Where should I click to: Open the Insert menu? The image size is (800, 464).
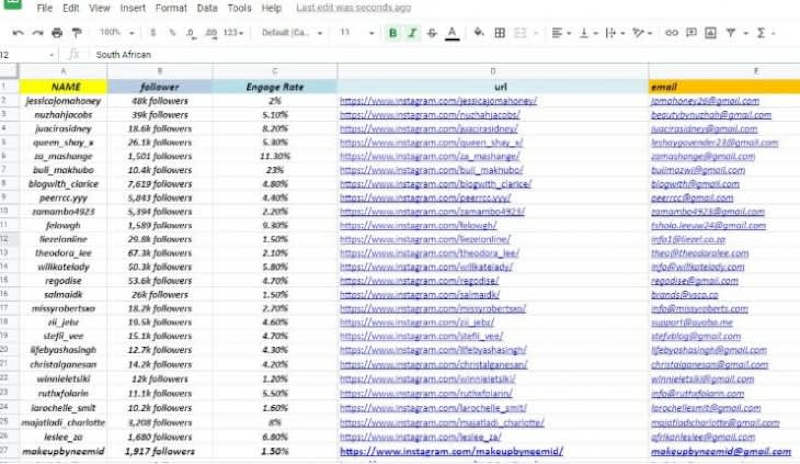[133, 8]
